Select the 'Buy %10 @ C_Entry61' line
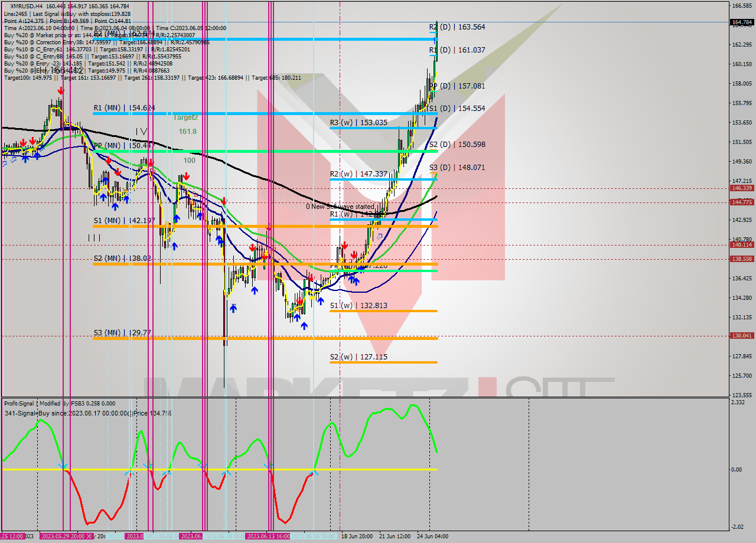This screenshot has width=756, height=543. coord(97,49)
